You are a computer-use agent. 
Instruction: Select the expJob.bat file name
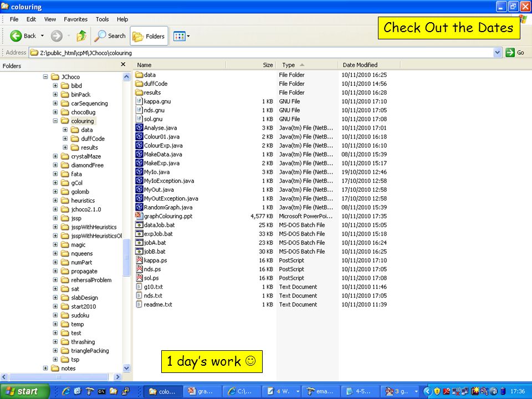158,234
